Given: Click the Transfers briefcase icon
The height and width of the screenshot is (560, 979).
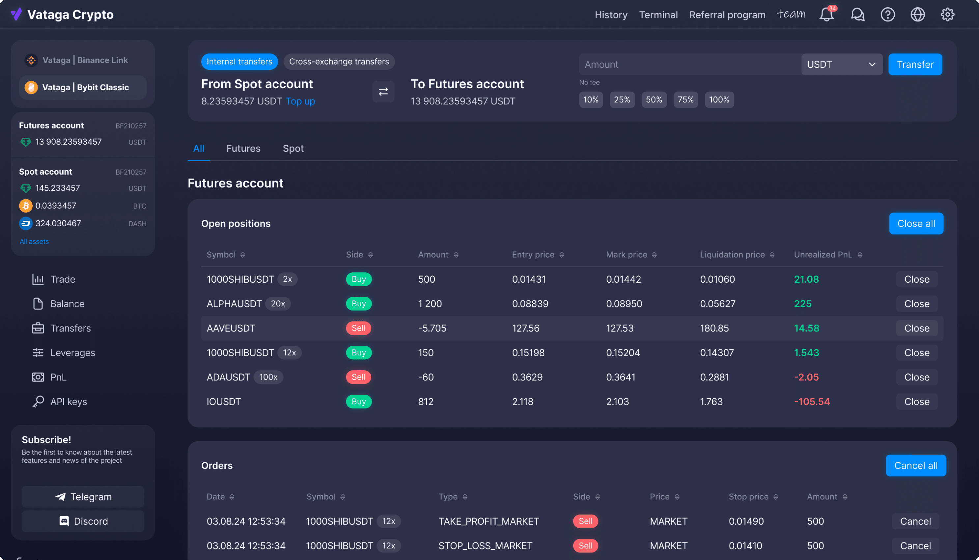Looking at the screenshot, I should click(38, 328).
